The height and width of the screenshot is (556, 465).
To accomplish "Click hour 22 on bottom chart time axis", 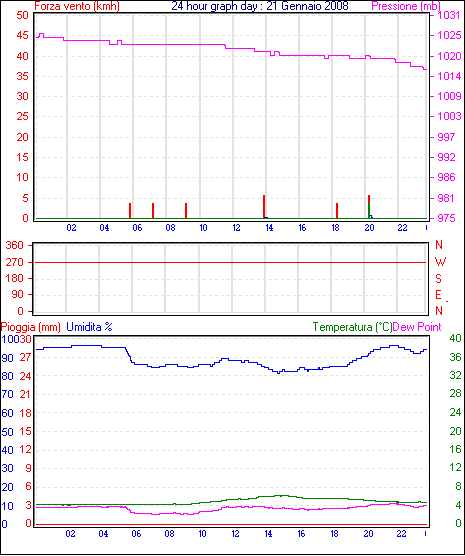I will (401, 534).
